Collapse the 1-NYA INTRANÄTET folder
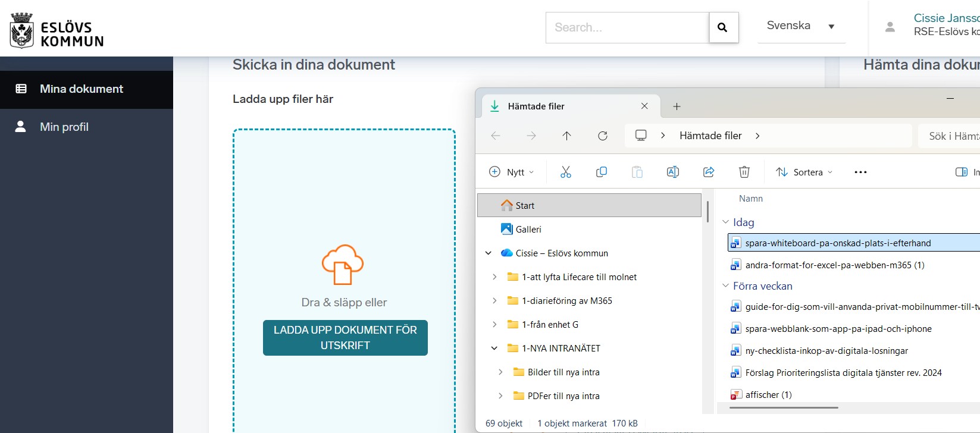 [494, 348]
